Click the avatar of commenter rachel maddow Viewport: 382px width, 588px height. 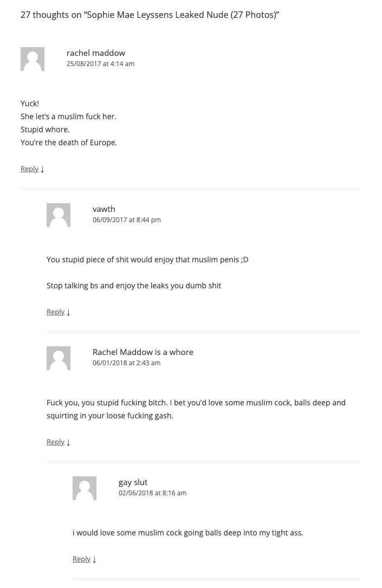click(33, 59)
